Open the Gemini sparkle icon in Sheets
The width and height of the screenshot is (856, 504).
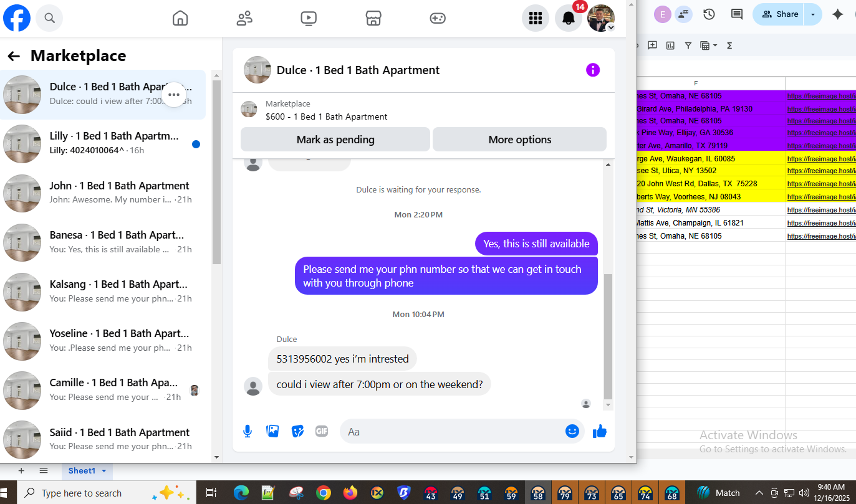(x=839, y=14)
